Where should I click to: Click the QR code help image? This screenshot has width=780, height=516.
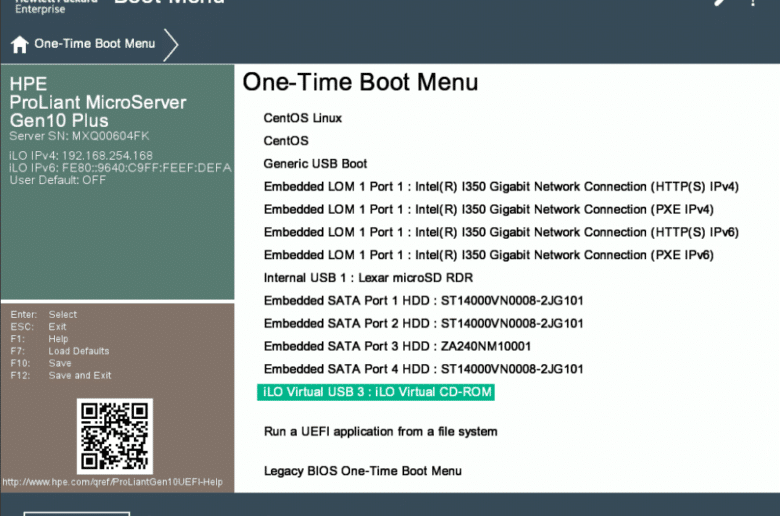[x=115, y=436]
